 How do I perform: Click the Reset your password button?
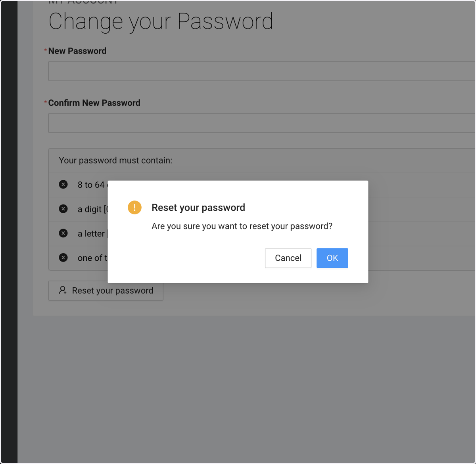(x=106, y=290)
